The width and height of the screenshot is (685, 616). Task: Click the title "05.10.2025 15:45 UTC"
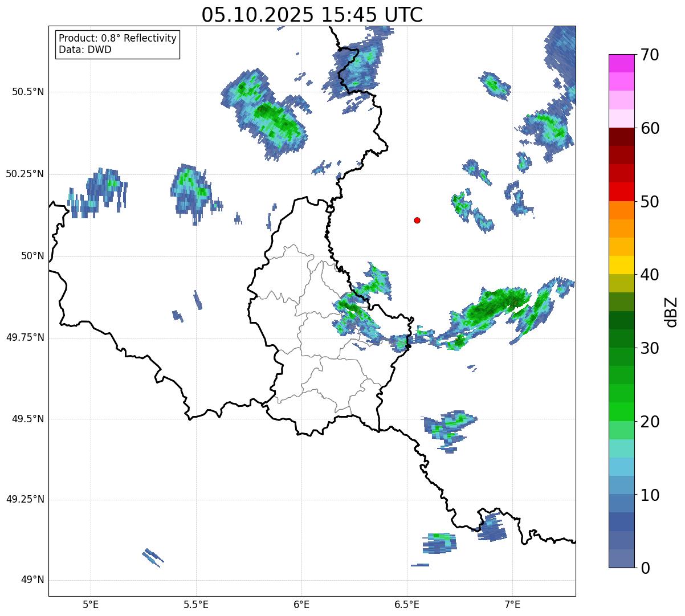312,15
